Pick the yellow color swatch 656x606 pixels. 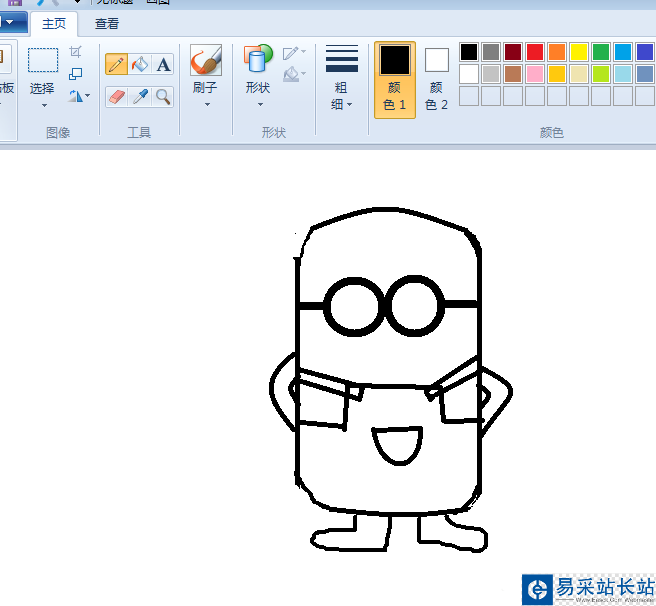pos(579,52)
